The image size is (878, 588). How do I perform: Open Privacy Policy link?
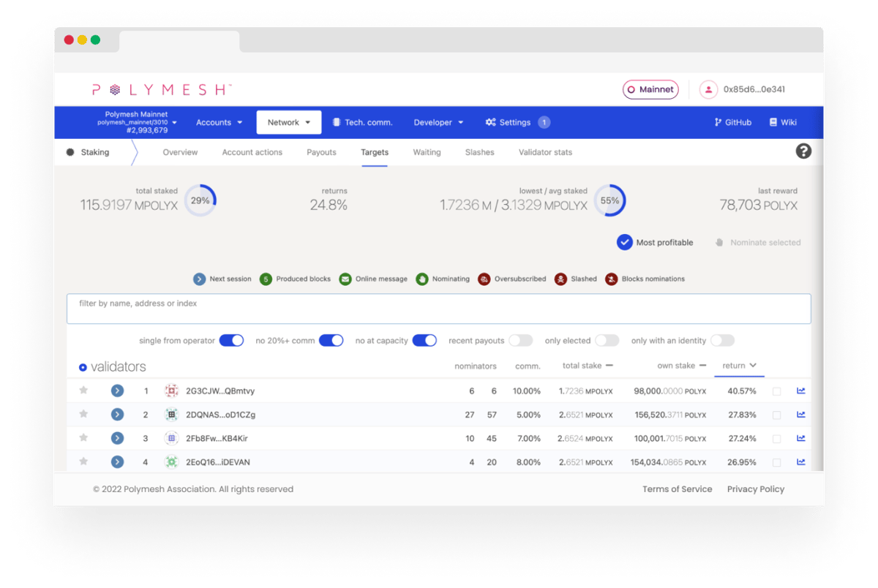point(756,489)
